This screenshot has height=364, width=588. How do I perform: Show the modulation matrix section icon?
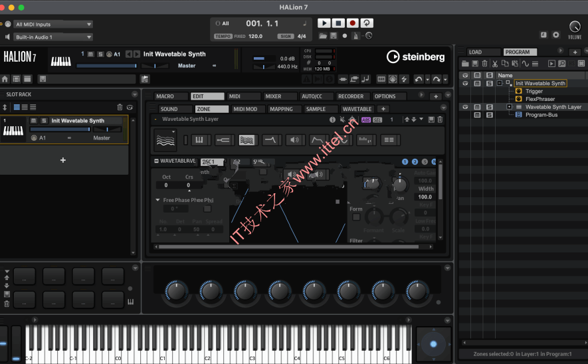(x=389, y=140)
